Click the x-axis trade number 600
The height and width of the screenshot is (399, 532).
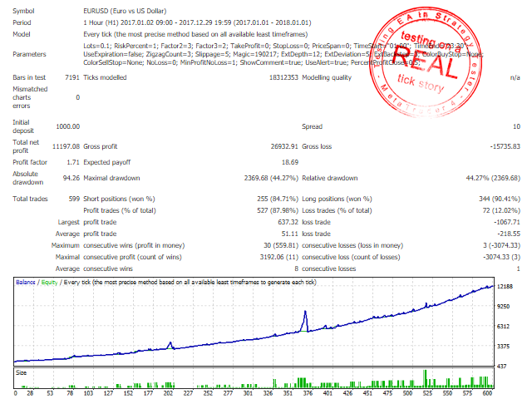487,393
